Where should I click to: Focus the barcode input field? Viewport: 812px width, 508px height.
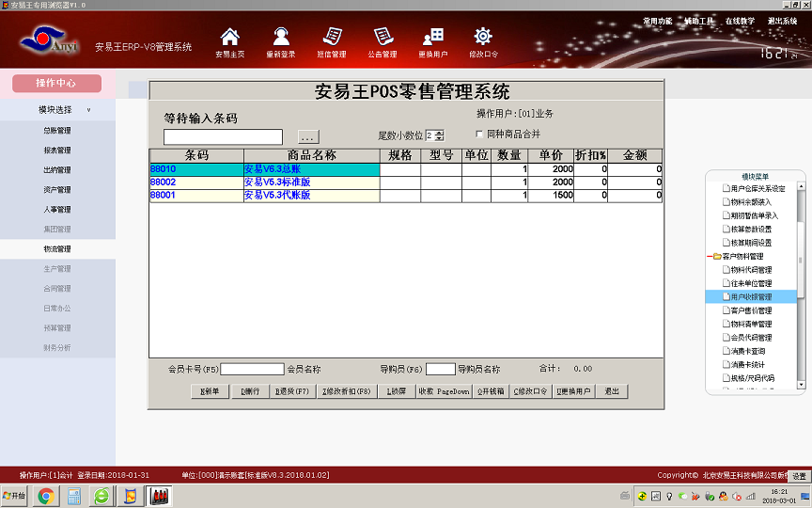coord(223,136)
